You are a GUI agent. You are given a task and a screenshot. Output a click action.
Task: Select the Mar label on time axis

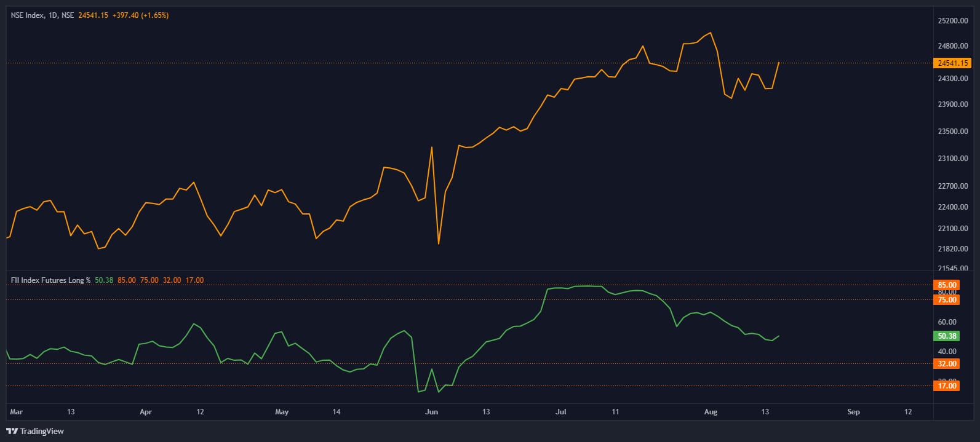coord(17,412)
